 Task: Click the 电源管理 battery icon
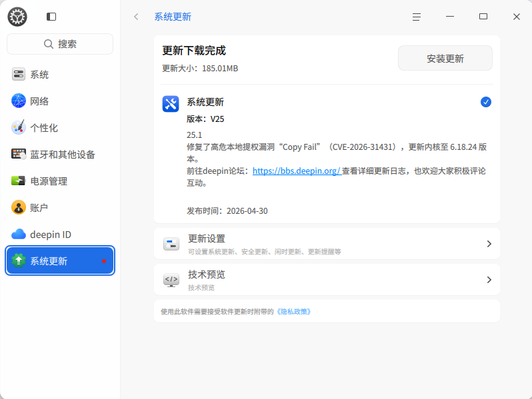18,181
